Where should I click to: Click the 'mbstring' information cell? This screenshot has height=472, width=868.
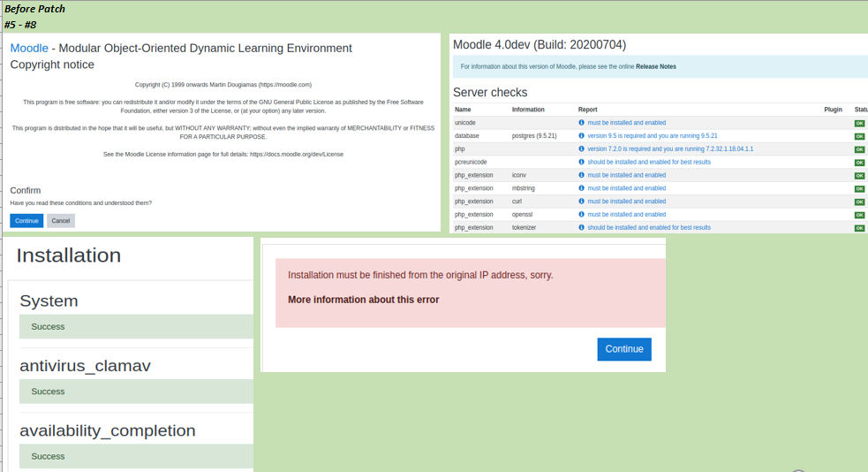point(523,188)
